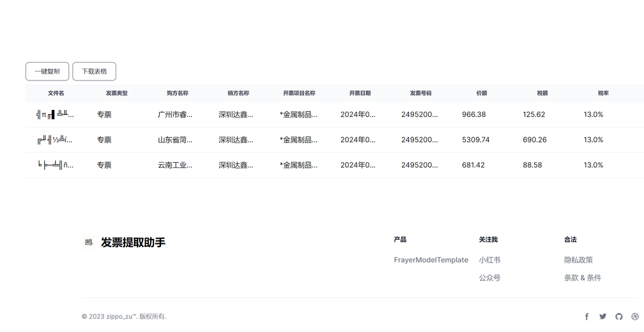Click 专票 in the 山东省菏 row
Screen dimensions: 644x332
(104, 140)
